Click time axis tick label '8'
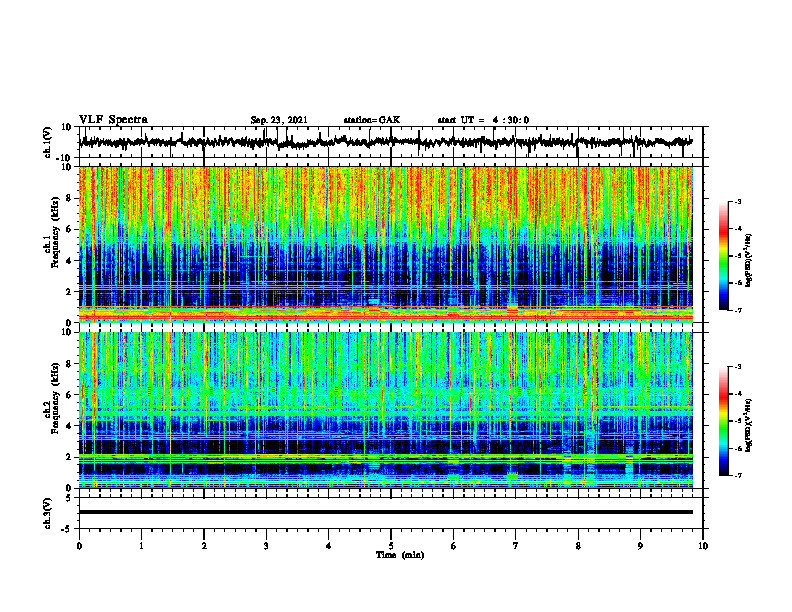 coord(578,546)
